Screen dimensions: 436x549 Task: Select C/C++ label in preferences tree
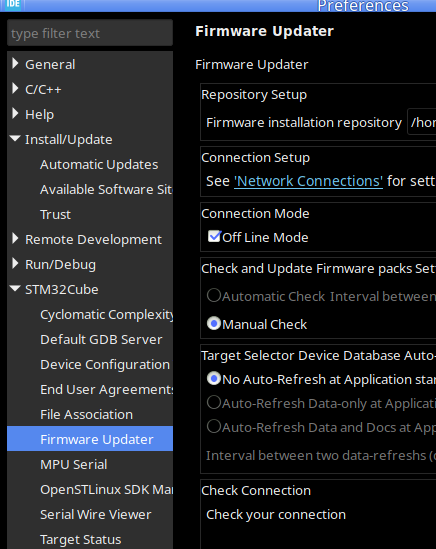pos(43,90)
